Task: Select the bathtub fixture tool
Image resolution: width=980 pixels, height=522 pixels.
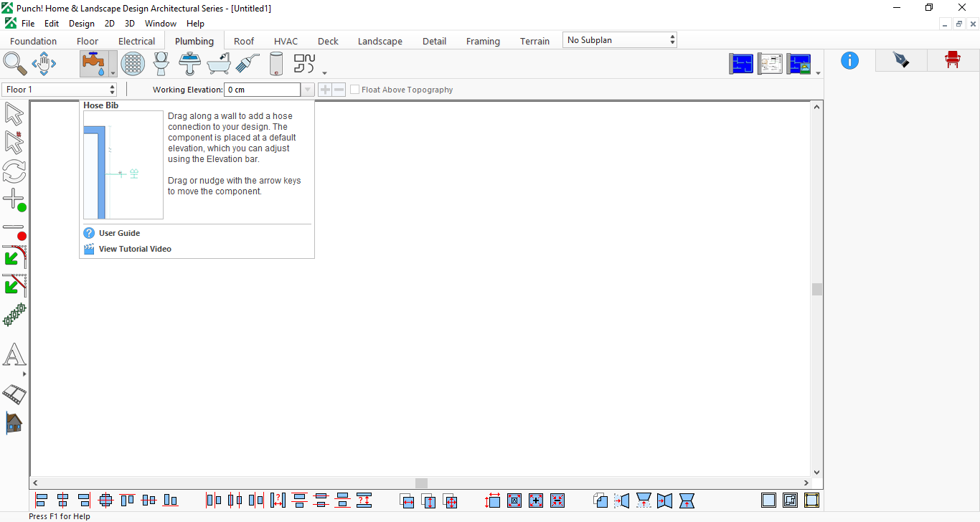Action: pyautogui.click(x=219, y=63)
